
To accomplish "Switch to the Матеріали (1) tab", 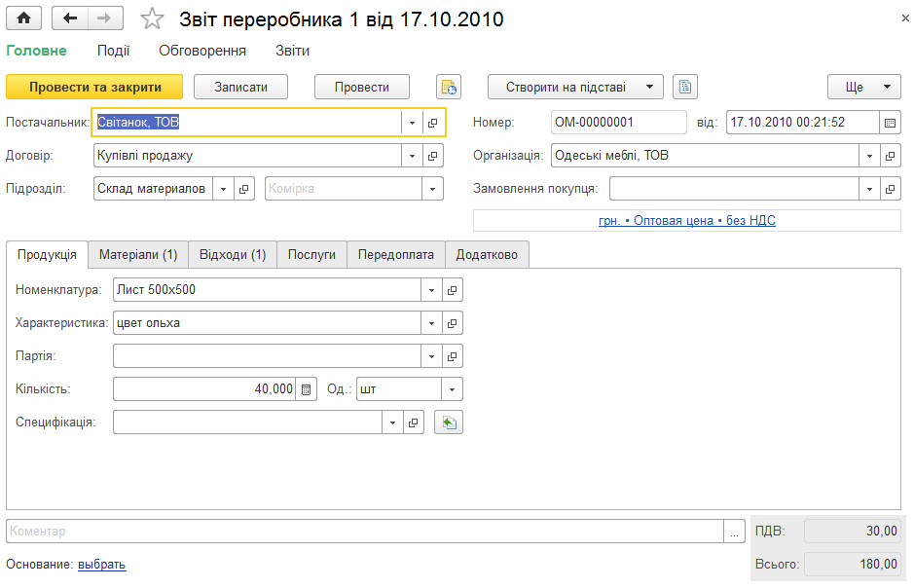I will (138, 255).
